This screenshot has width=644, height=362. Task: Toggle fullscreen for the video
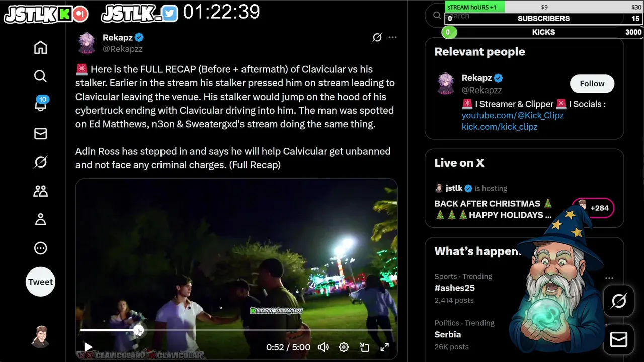pos(384,347)
